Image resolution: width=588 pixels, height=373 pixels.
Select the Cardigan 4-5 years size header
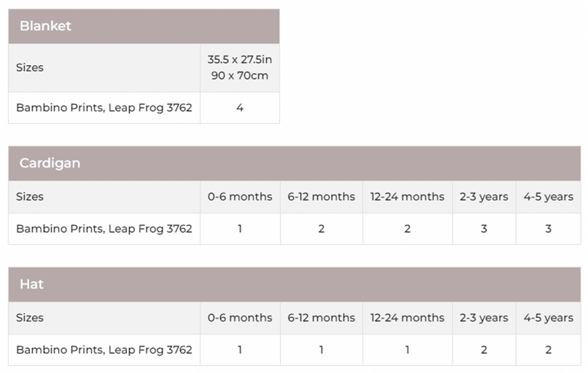548,197
